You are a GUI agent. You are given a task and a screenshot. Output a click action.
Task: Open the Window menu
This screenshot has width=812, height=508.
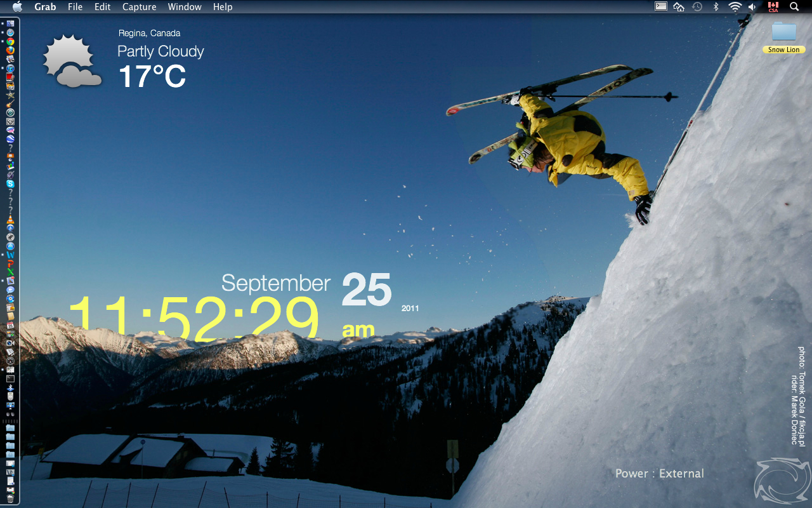185,7
